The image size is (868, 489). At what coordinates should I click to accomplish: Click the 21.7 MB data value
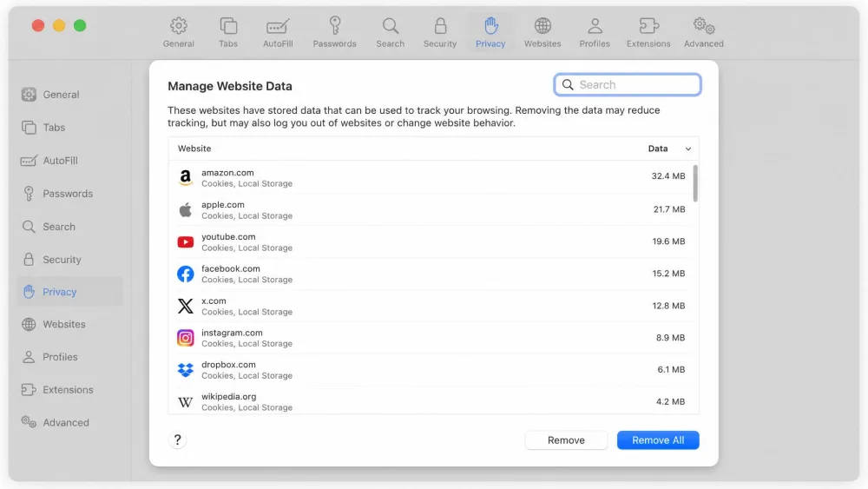pos(669,209)
